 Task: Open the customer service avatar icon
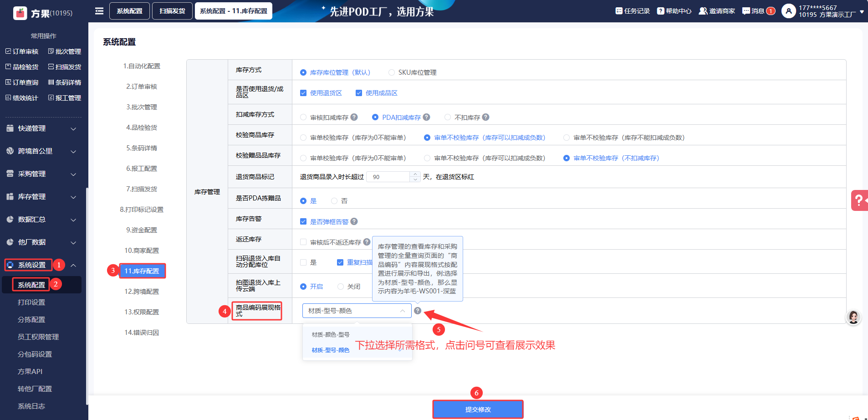853,318
